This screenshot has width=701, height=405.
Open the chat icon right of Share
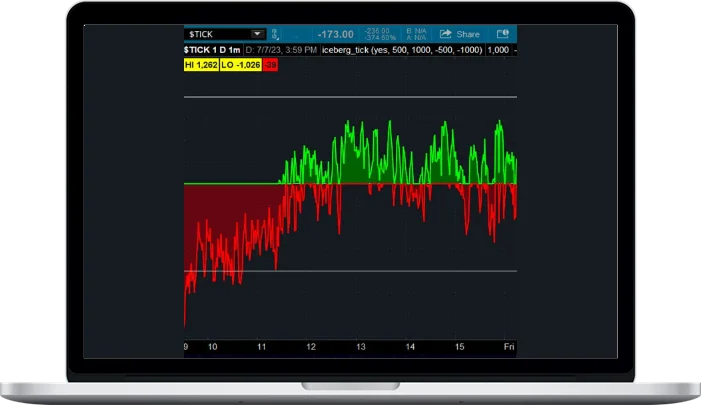tap(502, 34)
